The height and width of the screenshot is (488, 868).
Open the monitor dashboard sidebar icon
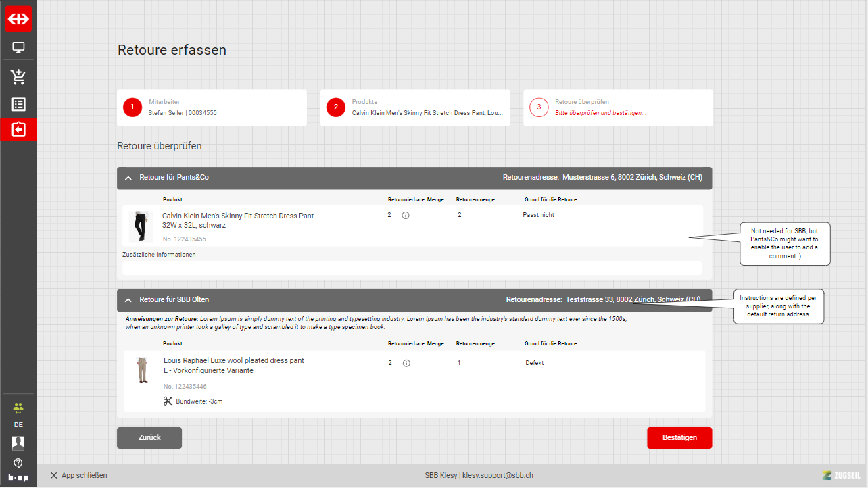click(x=18, y=48)
